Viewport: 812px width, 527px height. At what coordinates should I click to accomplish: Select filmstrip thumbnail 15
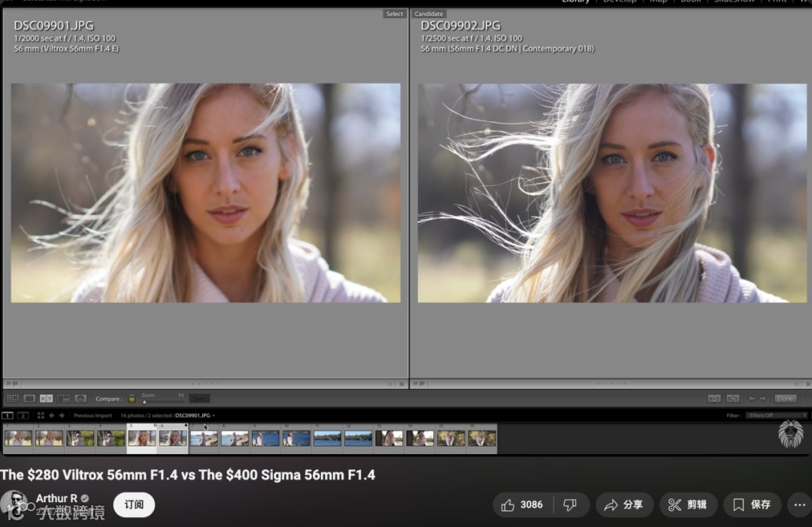coord(451,438)
